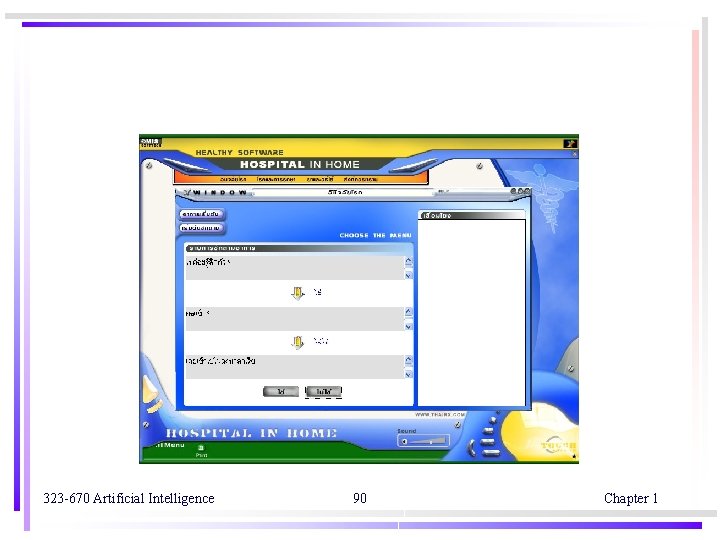
Task: Click the middle round control button of inner window
Action: pos(520,191)
